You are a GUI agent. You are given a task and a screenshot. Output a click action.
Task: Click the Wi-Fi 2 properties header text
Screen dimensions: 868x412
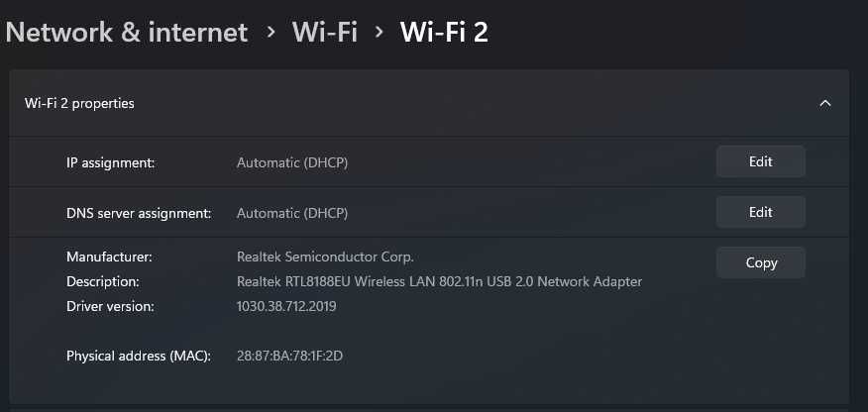click(x=79, y=103)
